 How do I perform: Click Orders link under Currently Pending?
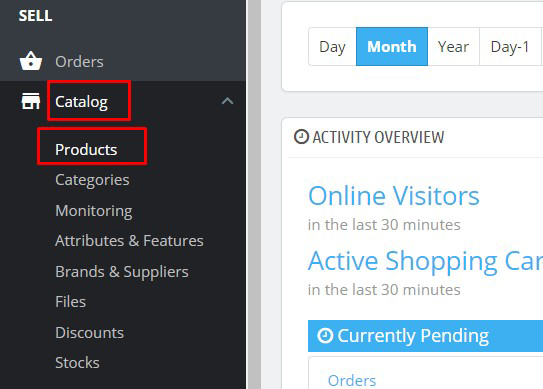click(352, 380)
